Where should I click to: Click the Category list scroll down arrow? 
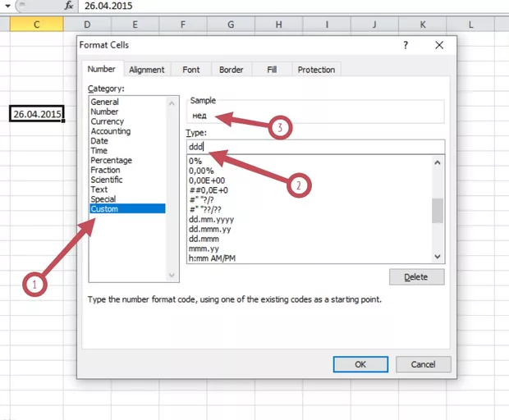click(172, 276)
